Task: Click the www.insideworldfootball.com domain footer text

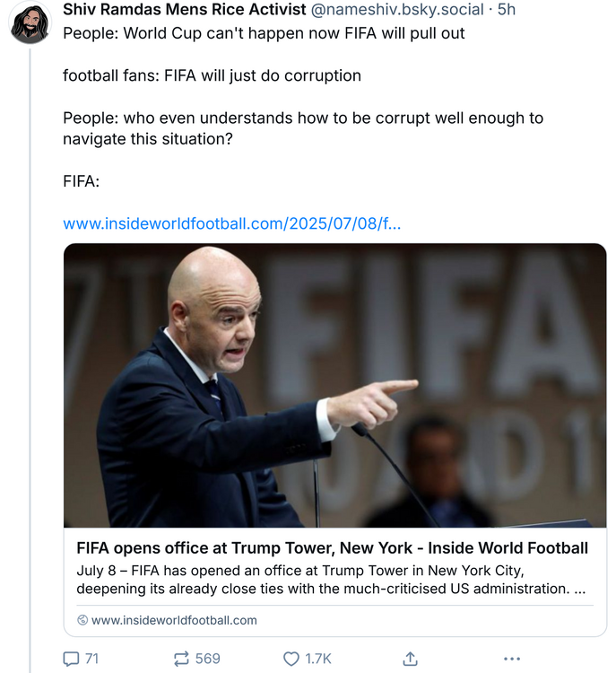Action: click(x=174, y=620)
